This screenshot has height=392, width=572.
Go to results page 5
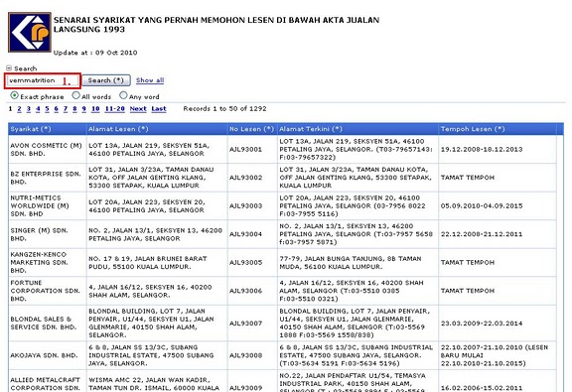pyautogui.click(x=47, y=108)
